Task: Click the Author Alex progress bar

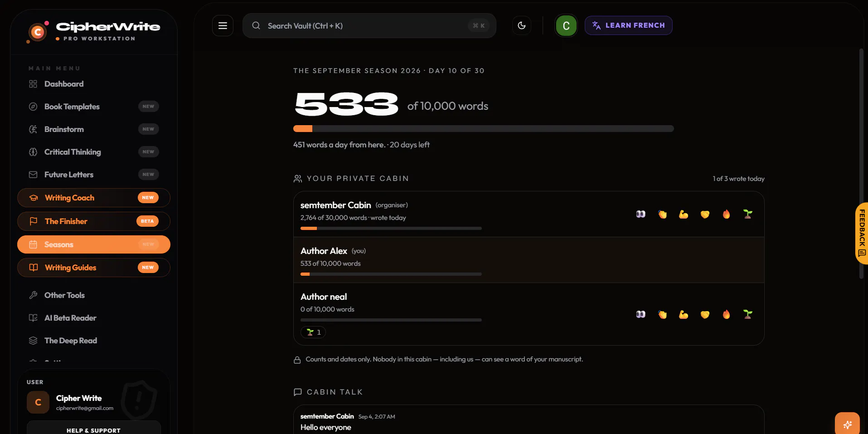Action: pyautogui.click(x=391, y=274)
